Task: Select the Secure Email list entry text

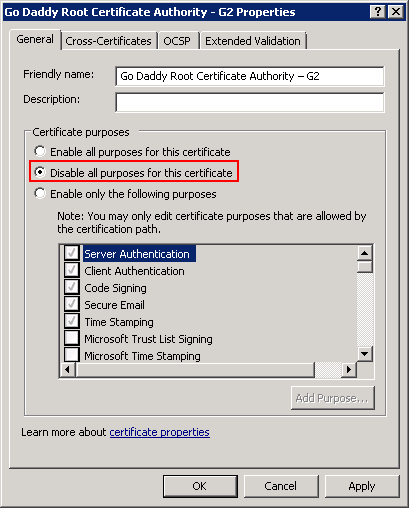Action: pos(114,305)
